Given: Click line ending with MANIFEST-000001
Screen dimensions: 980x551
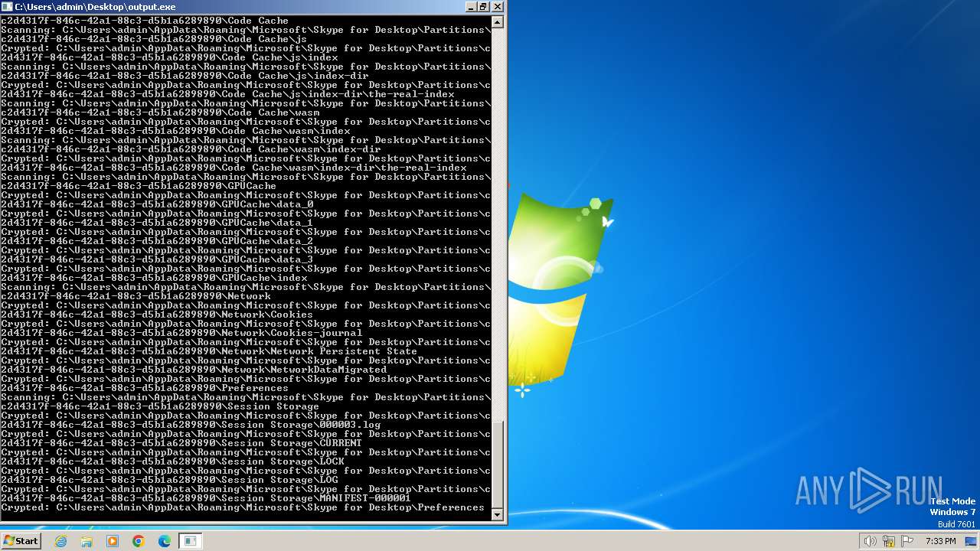Looking at the screenshot, I should [205, 498].
